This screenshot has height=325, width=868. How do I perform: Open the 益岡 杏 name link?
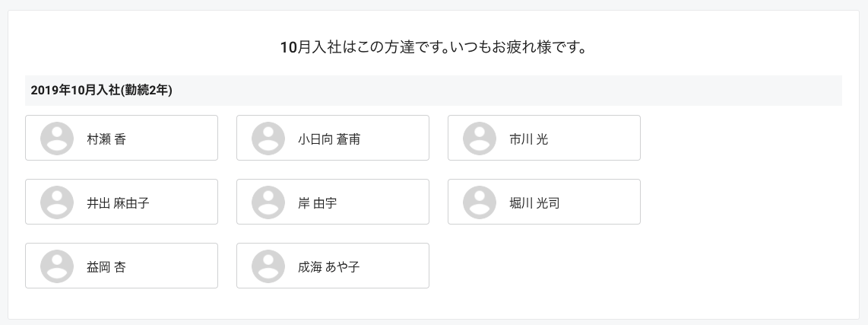coord(106,266)
